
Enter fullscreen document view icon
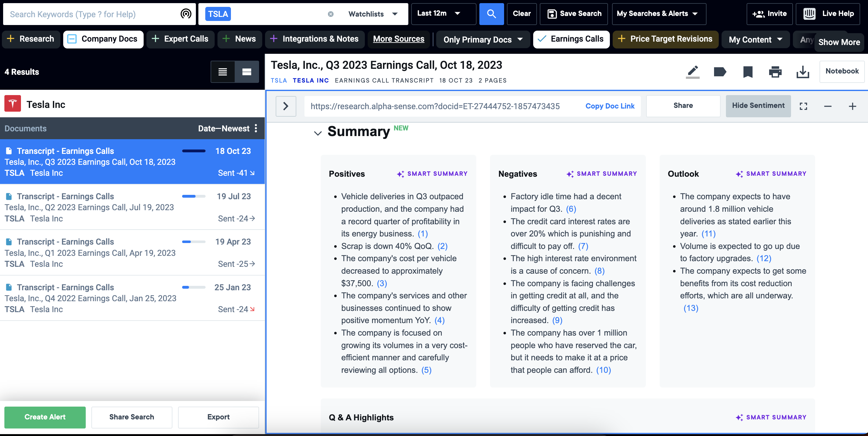click(x=803, y=106)
